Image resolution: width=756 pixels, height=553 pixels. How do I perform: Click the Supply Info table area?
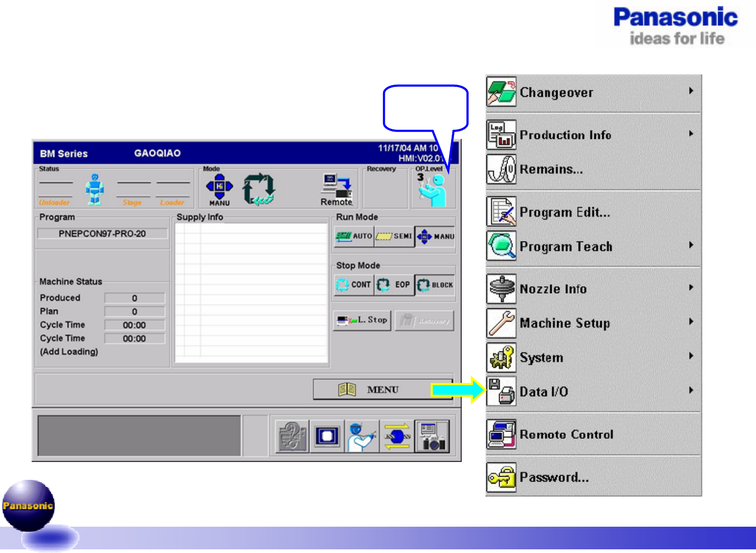click(x=252, y=293)
